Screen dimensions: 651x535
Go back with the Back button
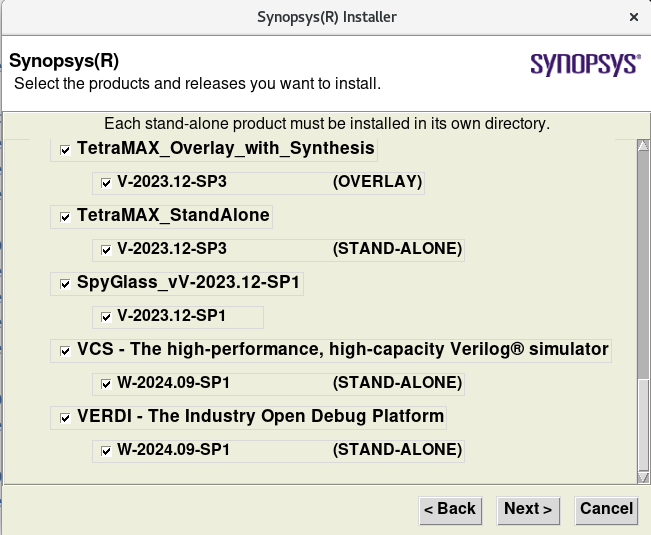(x=449, y=509)
